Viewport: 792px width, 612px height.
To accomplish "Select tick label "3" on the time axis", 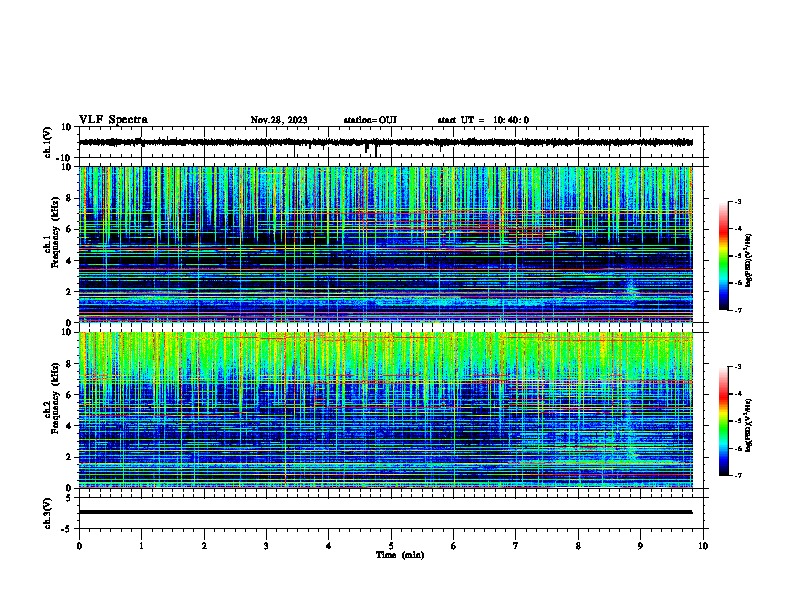I will [x=267, y=546].
